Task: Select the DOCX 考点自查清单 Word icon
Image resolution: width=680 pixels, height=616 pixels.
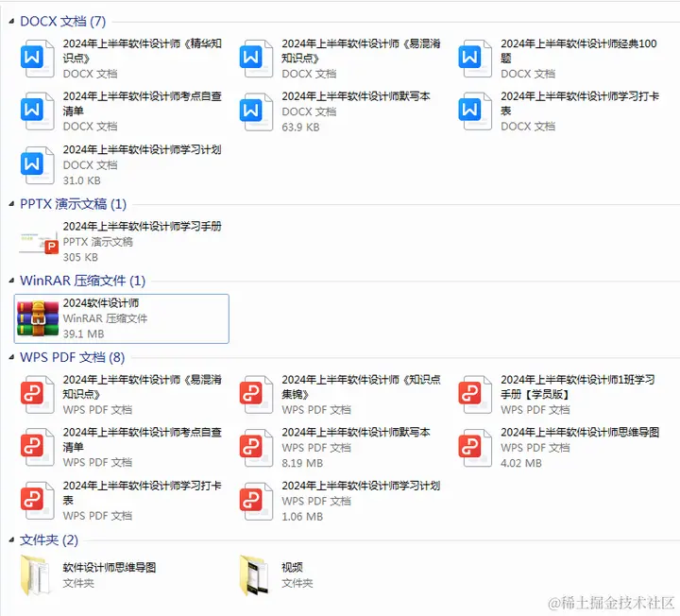Action: tap(37, 111)
